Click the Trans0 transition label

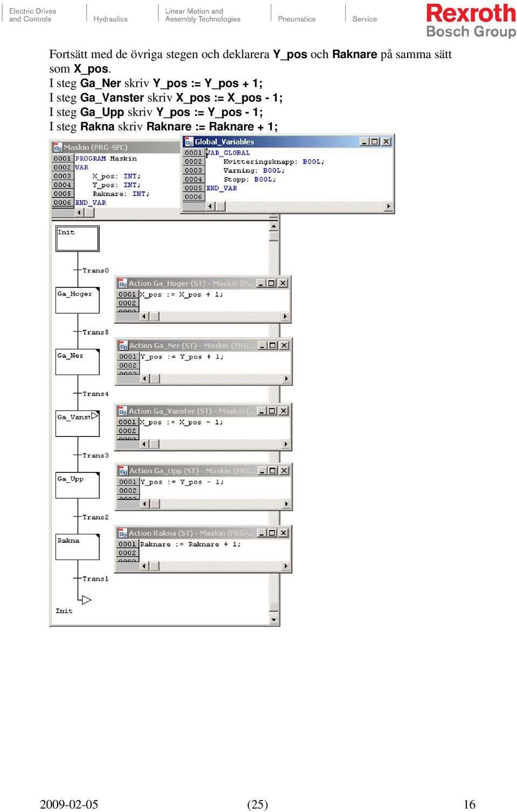point(95,271)
